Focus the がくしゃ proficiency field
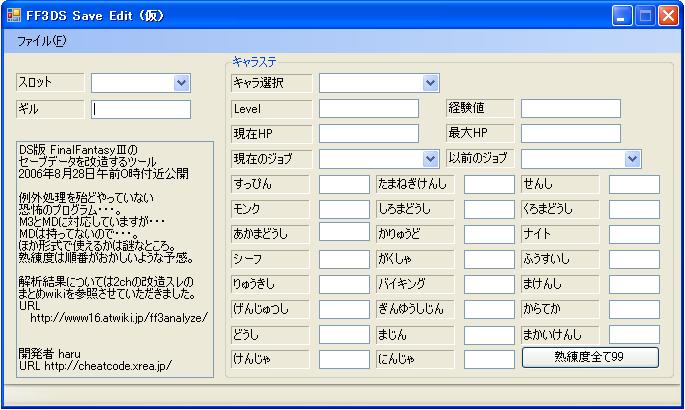This screenshot has width=685, height=410. (489, 259)
